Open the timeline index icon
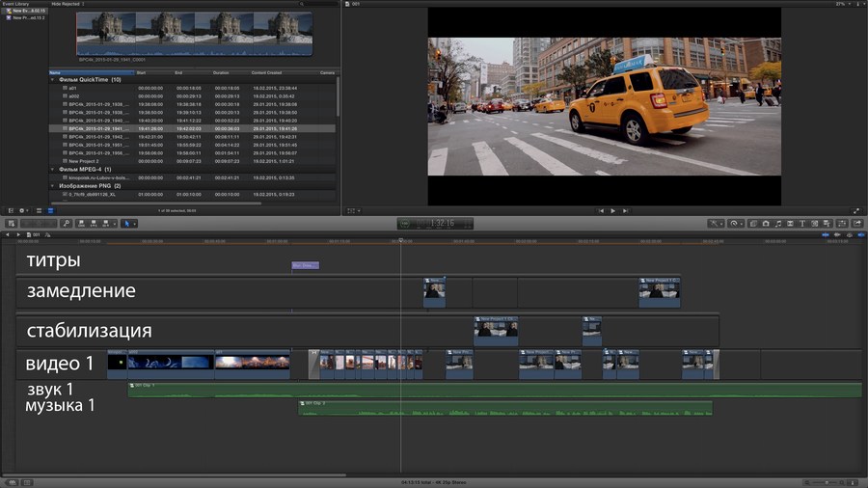Screen dimensions: 868x488 [x=27, y=482]
